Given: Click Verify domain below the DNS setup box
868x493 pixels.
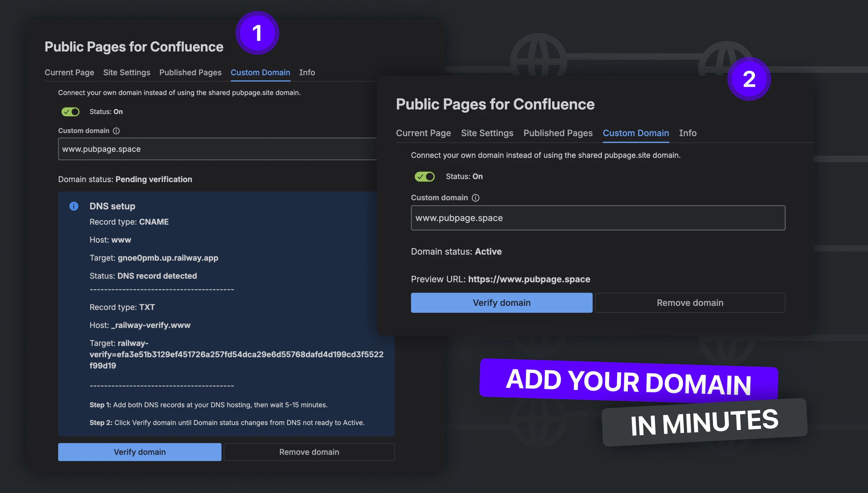Looking at the screenshot, I should click(x=139, y=452).
